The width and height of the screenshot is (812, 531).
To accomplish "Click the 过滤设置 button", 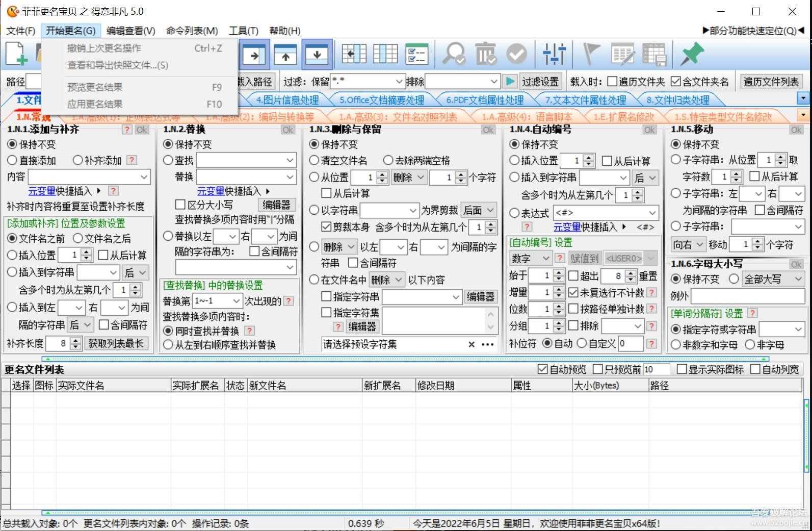I will [540, 82].
